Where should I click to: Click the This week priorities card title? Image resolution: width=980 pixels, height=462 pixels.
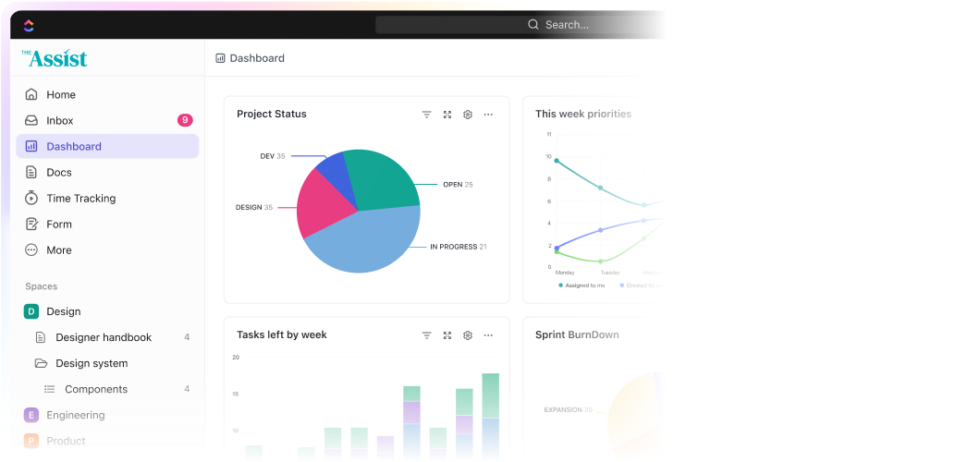pyautogui.click(x=583, y=115)
